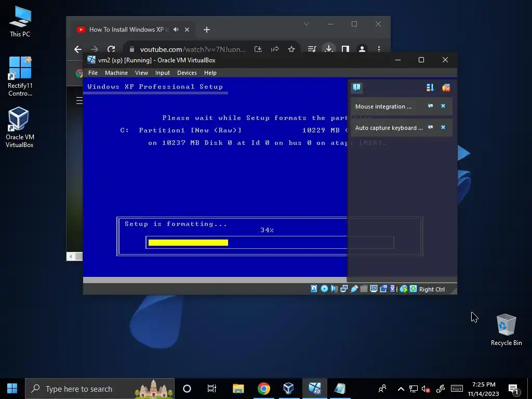The height and width of the screenshot is (399, 532).
Task: Click the CPU virtualization status icon
Action: tap(393, 289)
